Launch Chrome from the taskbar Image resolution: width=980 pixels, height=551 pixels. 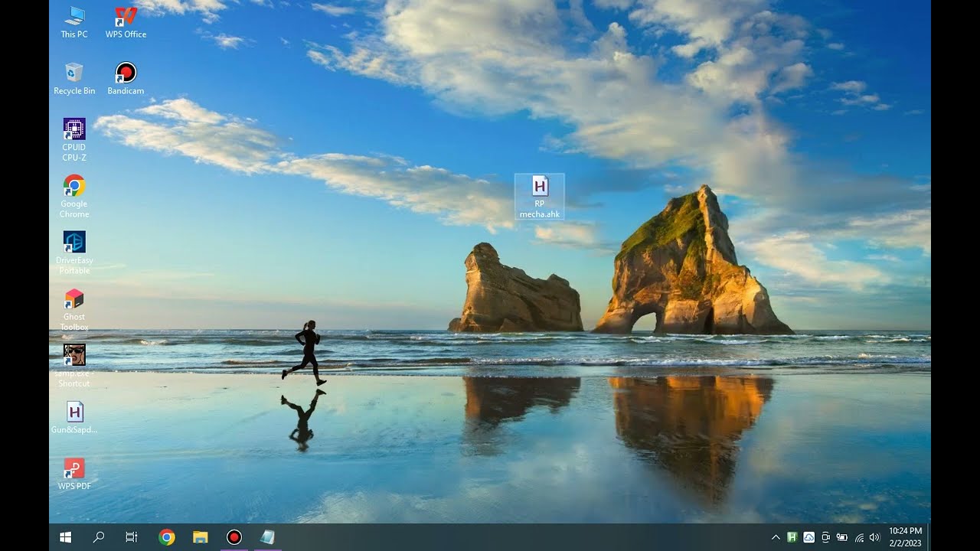point(166,537)
